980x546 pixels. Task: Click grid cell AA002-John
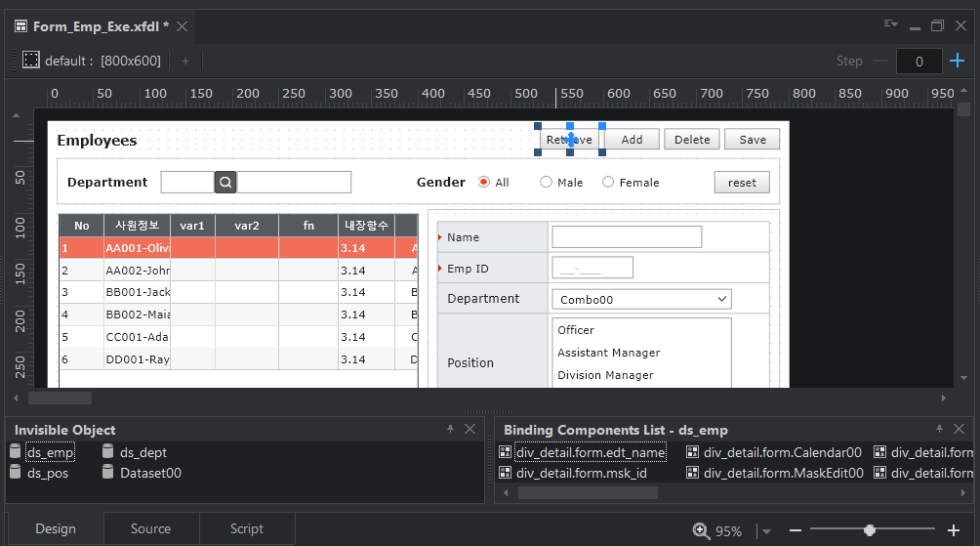pos(137,271)
